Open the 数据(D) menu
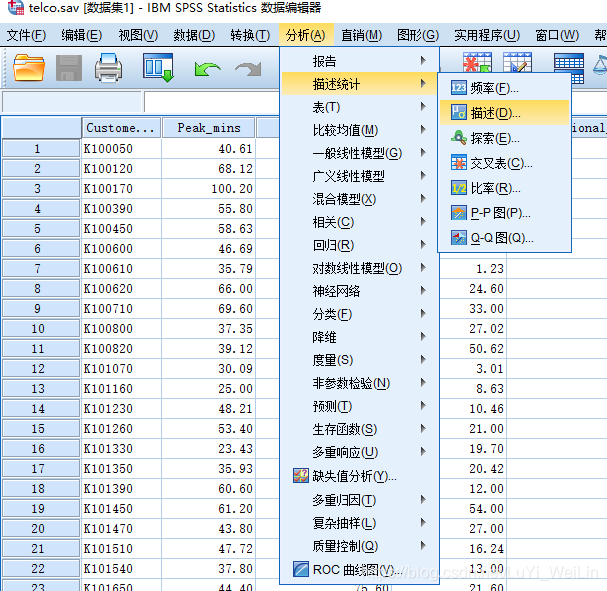Viewport: 607px width, 591px height. coord(194,35)
